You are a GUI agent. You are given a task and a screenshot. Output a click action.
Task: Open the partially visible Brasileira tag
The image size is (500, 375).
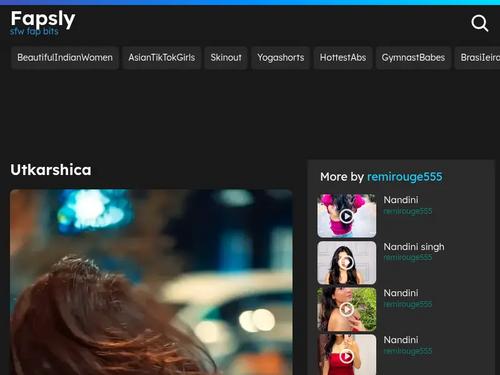click(x=478, y=58)
